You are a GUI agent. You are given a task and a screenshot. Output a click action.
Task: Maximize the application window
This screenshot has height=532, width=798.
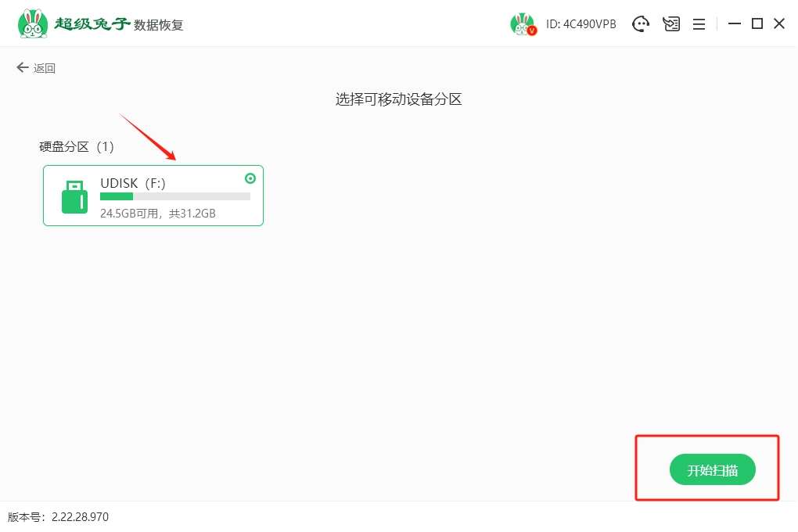click(x=757, y=24)
